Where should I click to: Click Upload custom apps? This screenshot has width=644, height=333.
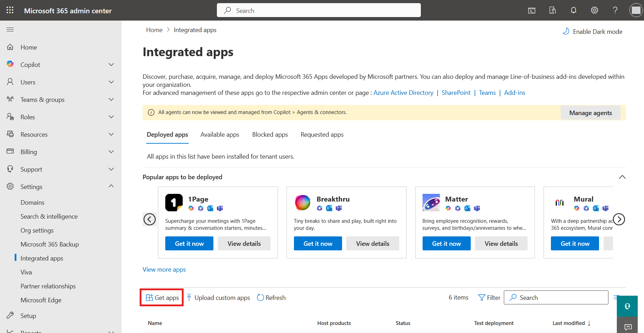point(218,298)
